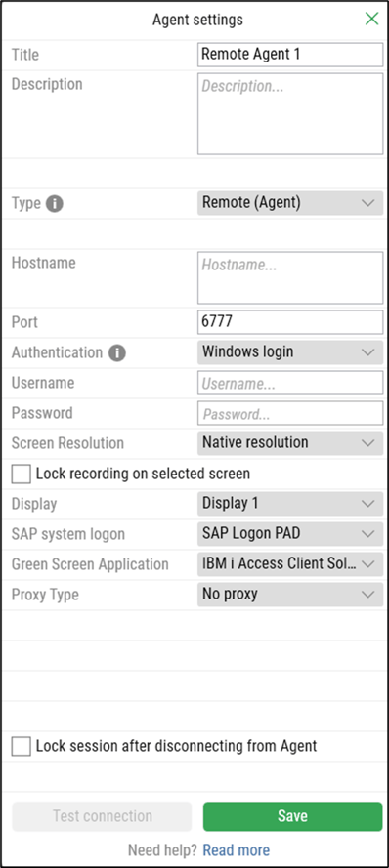Screen dimensions: 389x868
Task: Check Lock session after disconnecting from Agent
Action: (x=22, y=746)
